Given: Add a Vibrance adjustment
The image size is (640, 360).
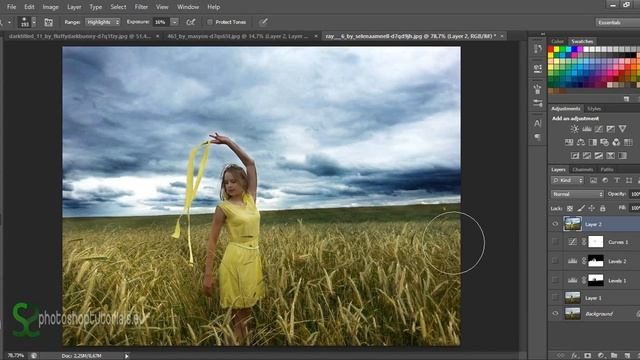Looking at the screenshot, I should [x=622, y=129].
